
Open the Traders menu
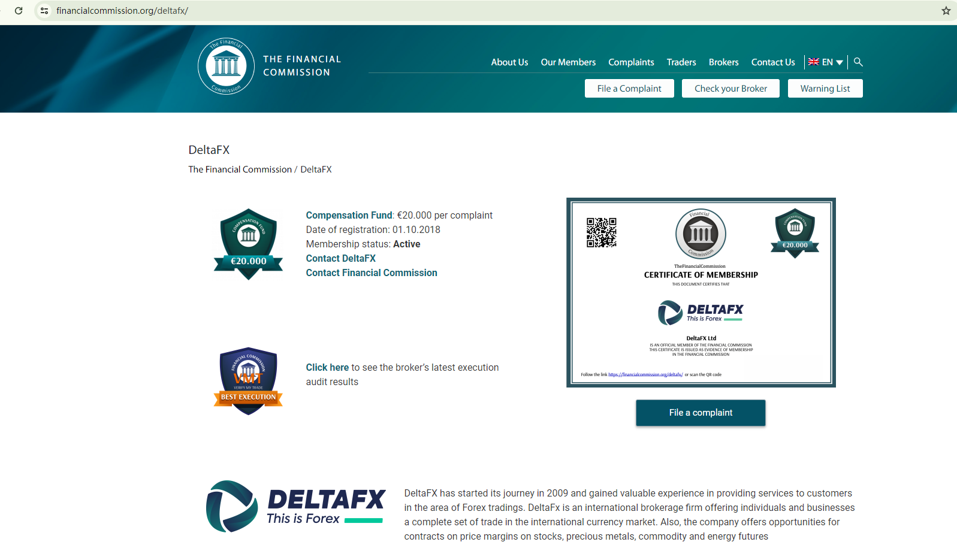681,62
